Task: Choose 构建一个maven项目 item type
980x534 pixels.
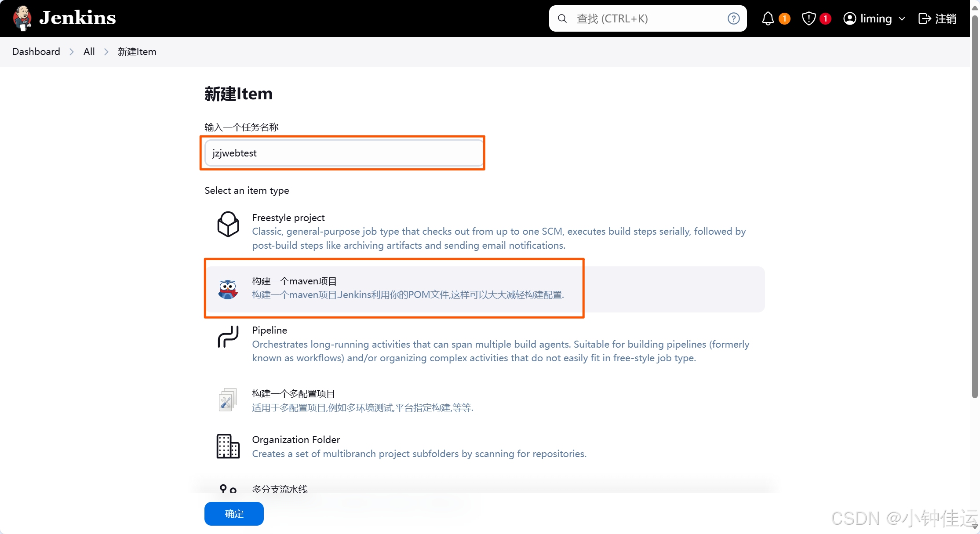Action: pyautogui.click(x=485, y=289)
